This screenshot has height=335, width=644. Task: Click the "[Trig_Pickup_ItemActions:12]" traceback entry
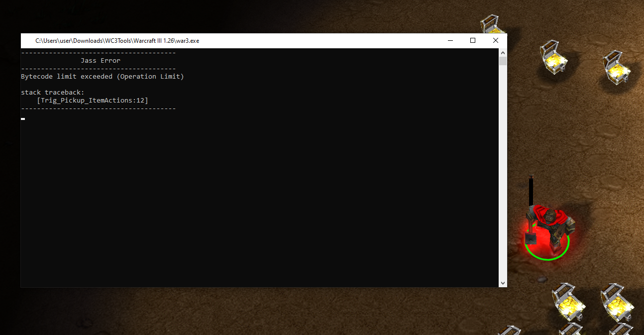tap(93, 101)
